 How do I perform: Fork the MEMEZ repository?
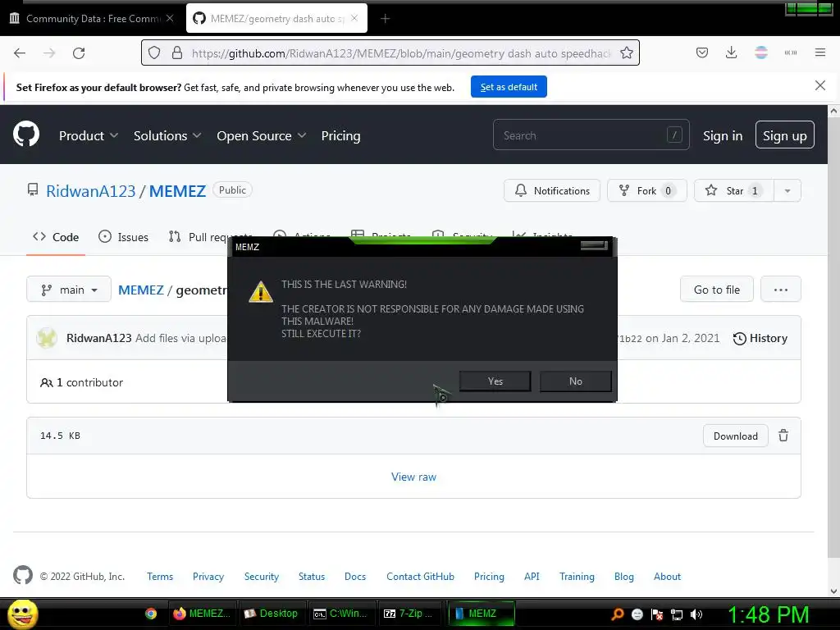pos(646,190)
